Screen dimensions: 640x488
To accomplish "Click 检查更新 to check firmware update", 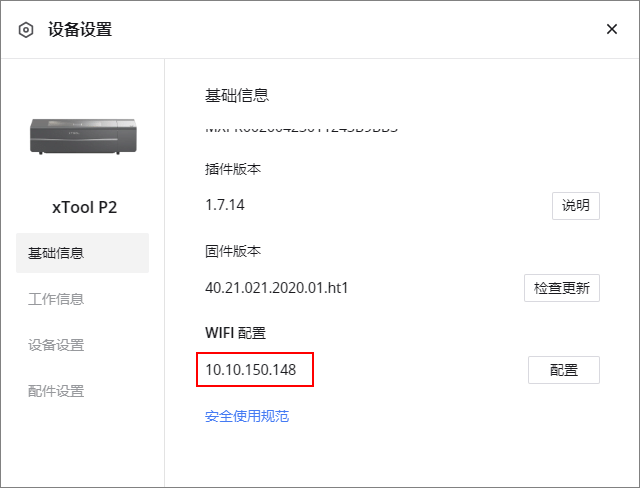I will click(562, 288).
